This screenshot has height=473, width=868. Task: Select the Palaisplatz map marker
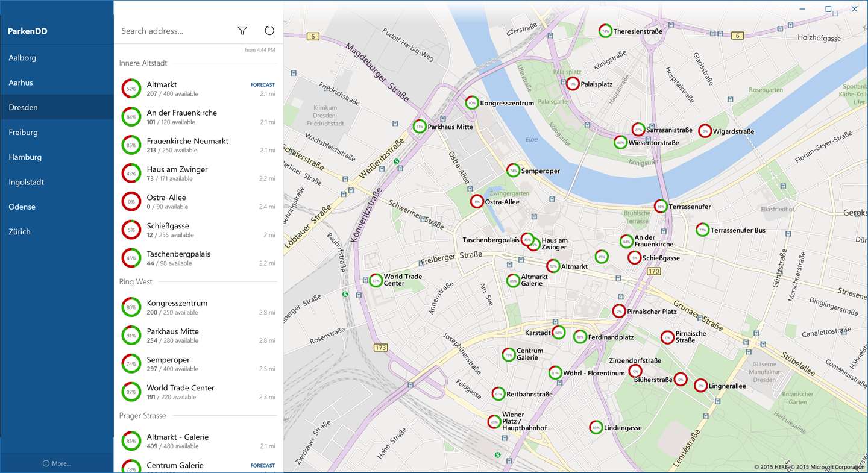[572, 84]
